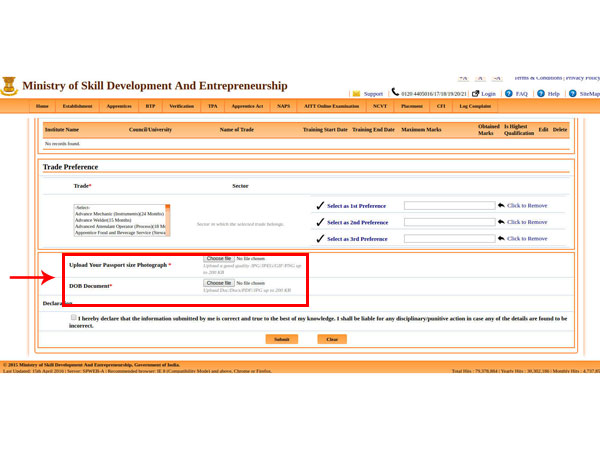Reset font size with the plain A button
Viewport: 600px width, 450px height.
480,78
